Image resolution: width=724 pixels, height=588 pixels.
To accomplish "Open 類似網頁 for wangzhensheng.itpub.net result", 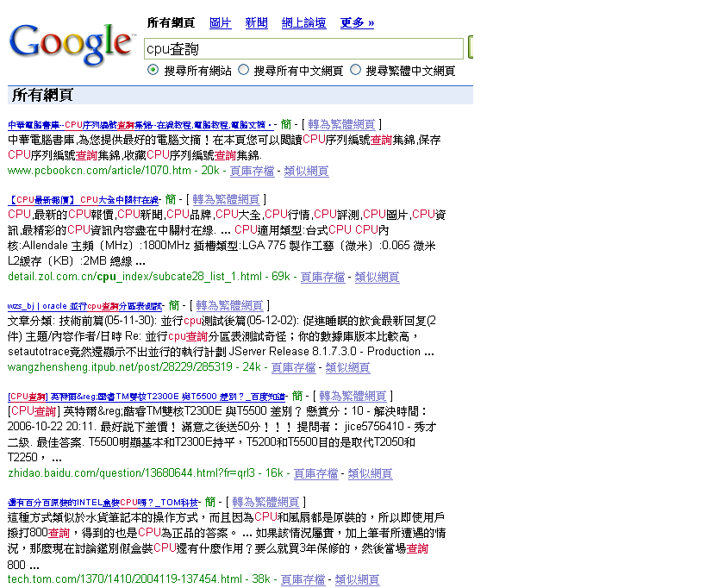I will pyautogui.click(x=347, y=367).
